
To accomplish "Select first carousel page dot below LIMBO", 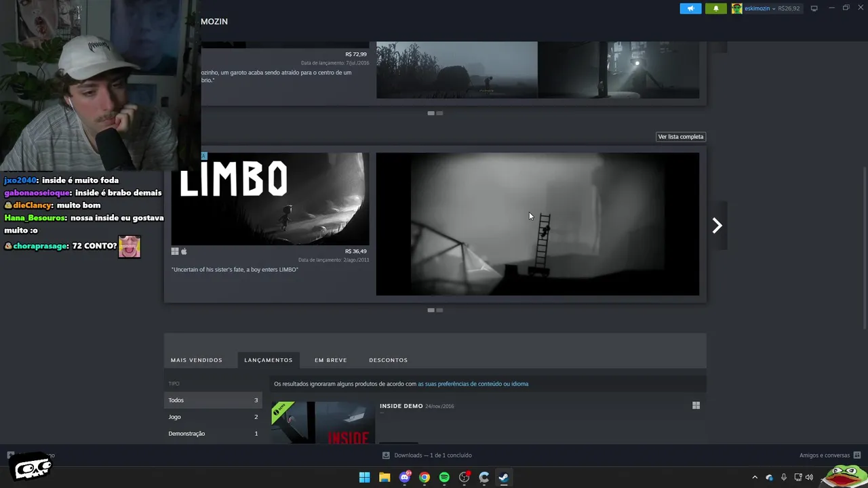I will coord(431,310).
